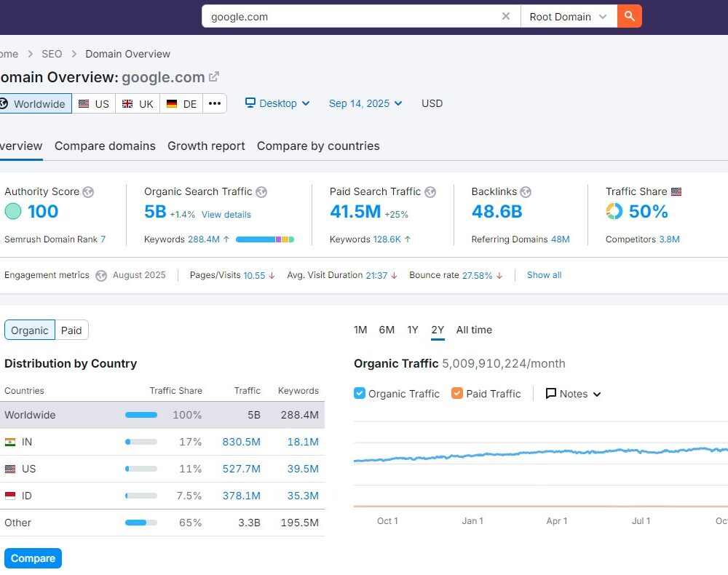728x575 pixels.
Task: Click the info icon next to Backlinks
Action: [526, 191]
